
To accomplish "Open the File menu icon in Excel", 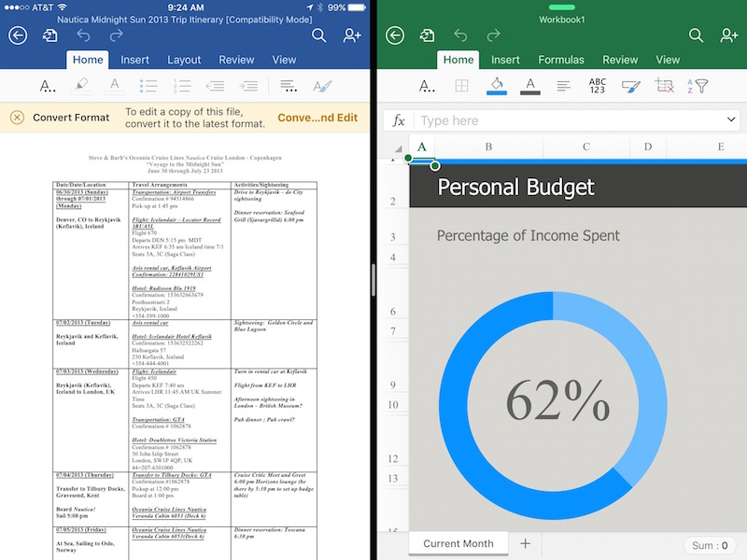I will pyautogui.click(x=428, y=35).
